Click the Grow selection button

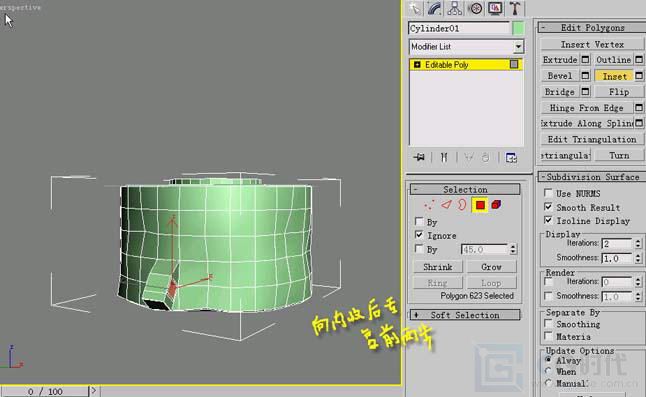(491, 267)
